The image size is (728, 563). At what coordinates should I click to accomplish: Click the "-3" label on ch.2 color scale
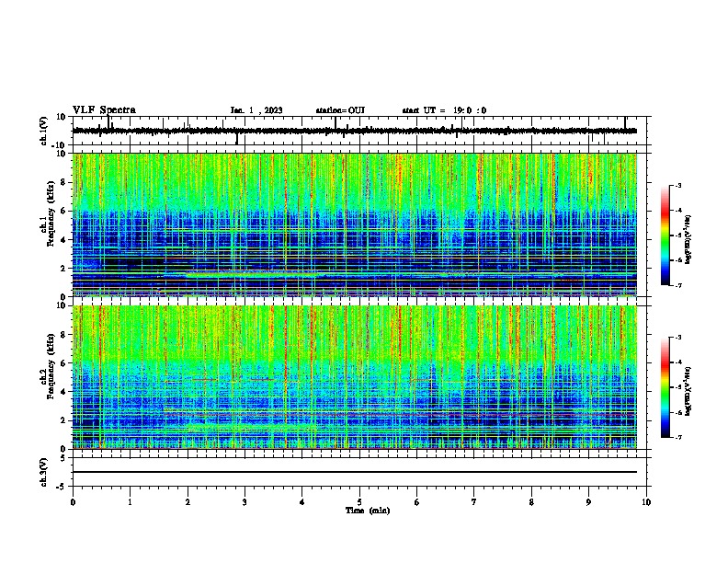678,338
